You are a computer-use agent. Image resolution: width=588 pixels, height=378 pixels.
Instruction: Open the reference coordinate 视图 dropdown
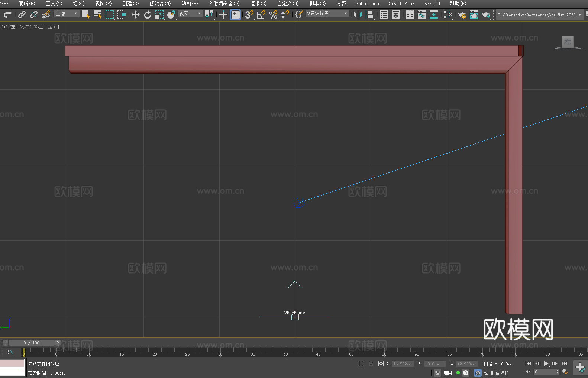(190, 13)
